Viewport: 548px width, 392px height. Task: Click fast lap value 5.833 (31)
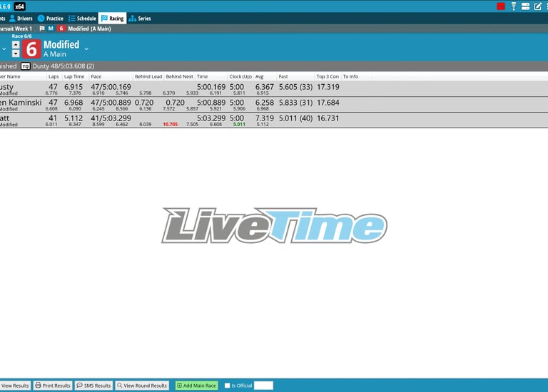coord(295,103)
